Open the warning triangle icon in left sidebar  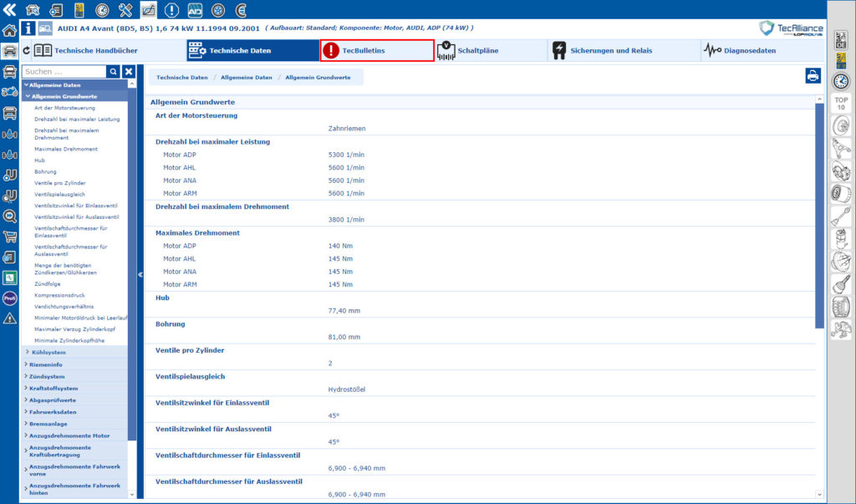tap(9, 318)
